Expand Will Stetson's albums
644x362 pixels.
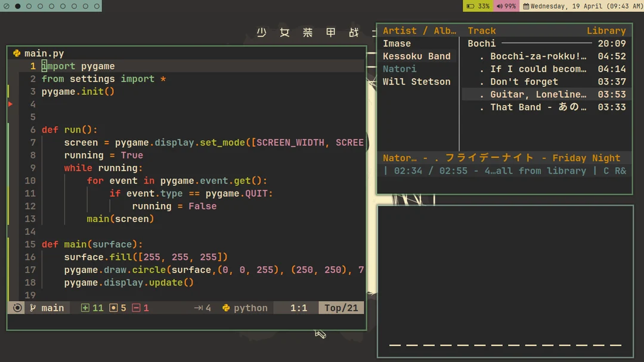[417, 81]
